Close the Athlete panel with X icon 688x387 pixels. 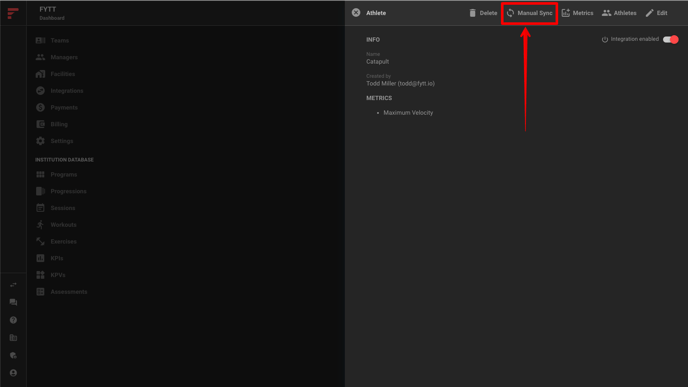click(356, 13)
